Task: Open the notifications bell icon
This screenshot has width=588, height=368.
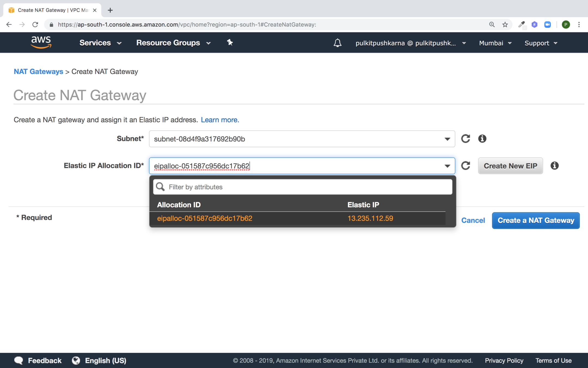Action: pos(338,43)
